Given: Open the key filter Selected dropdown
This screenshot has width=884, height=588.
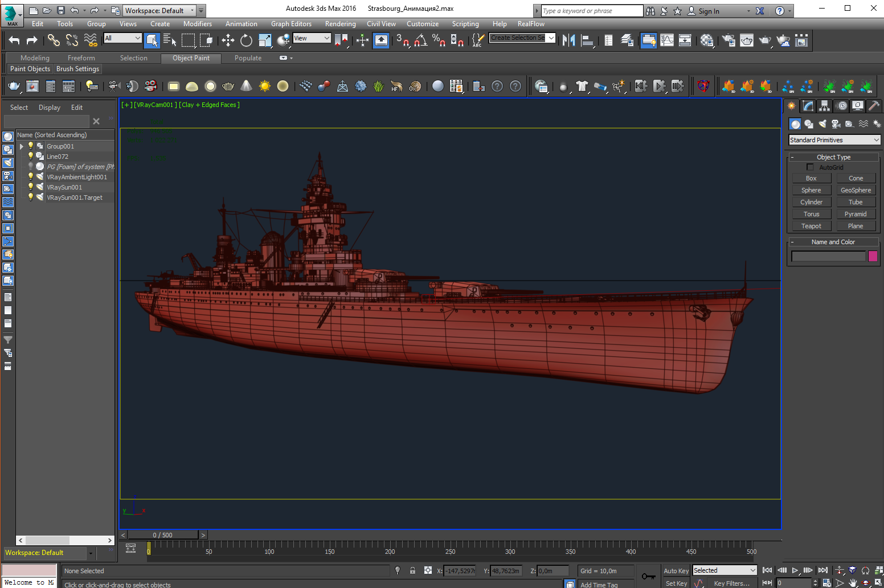Looking at the screenshot, I should click(725, 570).
